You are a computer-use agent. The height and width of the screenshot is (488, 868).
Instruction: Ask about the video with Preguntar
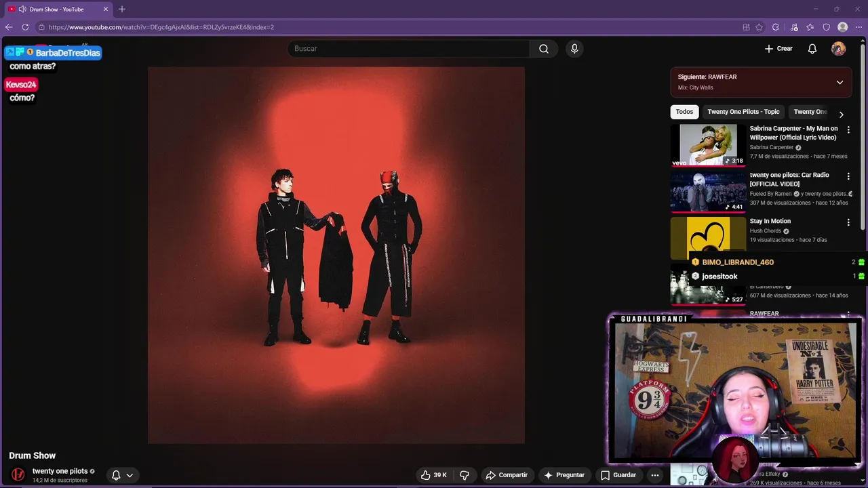(564, 475)
